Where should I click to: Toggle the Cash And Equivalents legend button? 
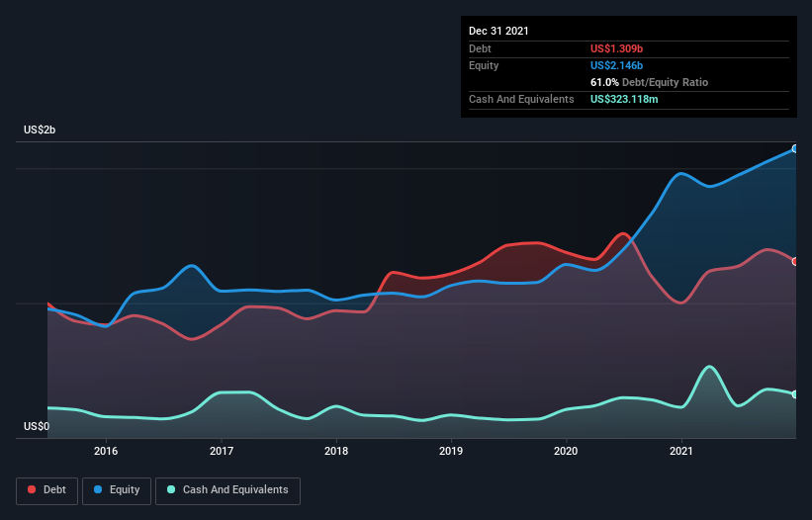(x=227, y=490)
